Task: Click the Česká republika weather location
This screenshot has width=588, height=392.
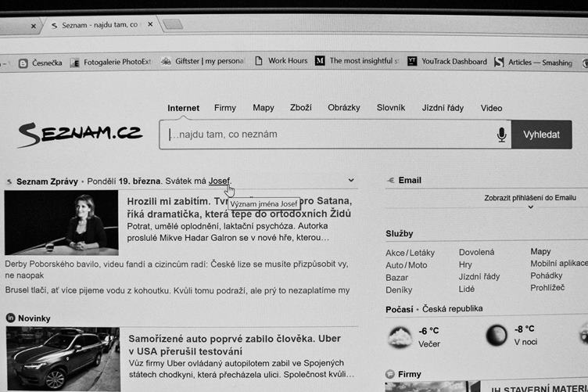Action: (x=452, y=309)
